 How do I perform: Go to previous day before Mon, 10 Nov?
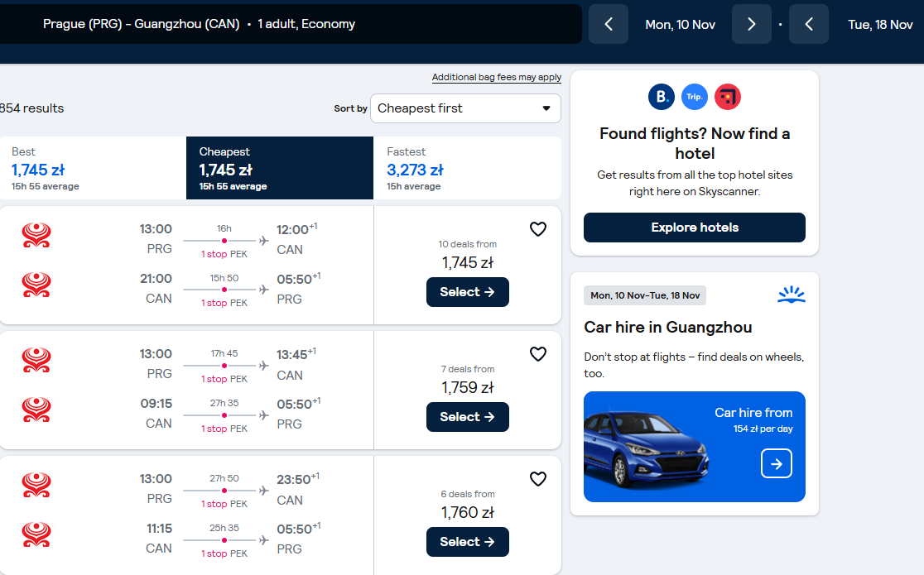tap(609, 24)
